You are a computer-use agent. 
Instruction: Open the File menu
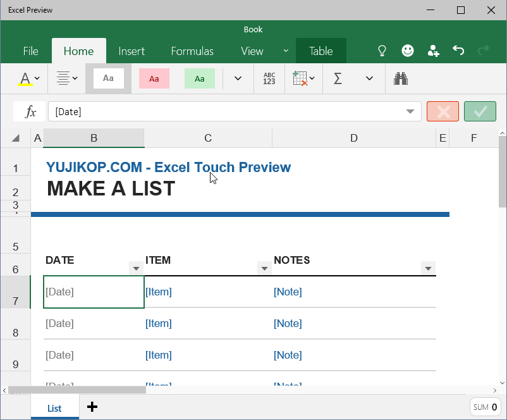click(x=31, y=51)
